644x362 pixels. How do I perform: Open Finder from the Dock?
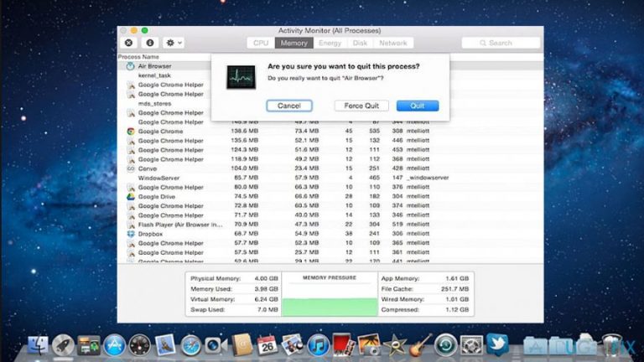(x=38, y=344)
